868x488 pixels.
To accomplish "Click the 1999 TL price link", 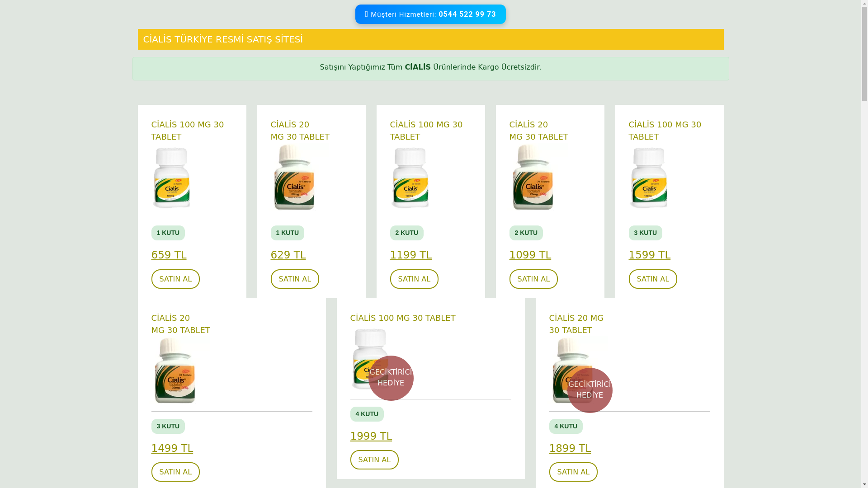I will click(x=371, y=436).
